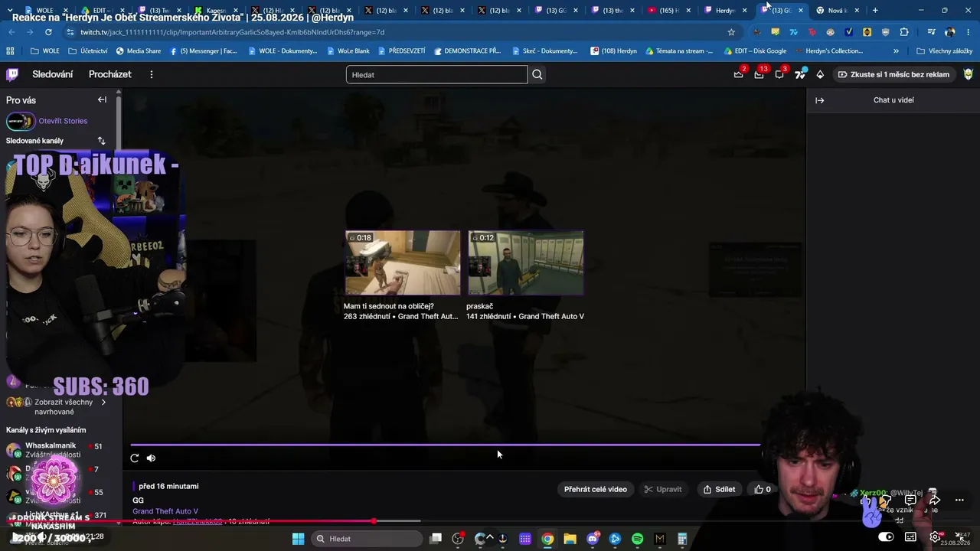Expand Zobrazit všechny navrhované arrow

[x=103, y=403]
